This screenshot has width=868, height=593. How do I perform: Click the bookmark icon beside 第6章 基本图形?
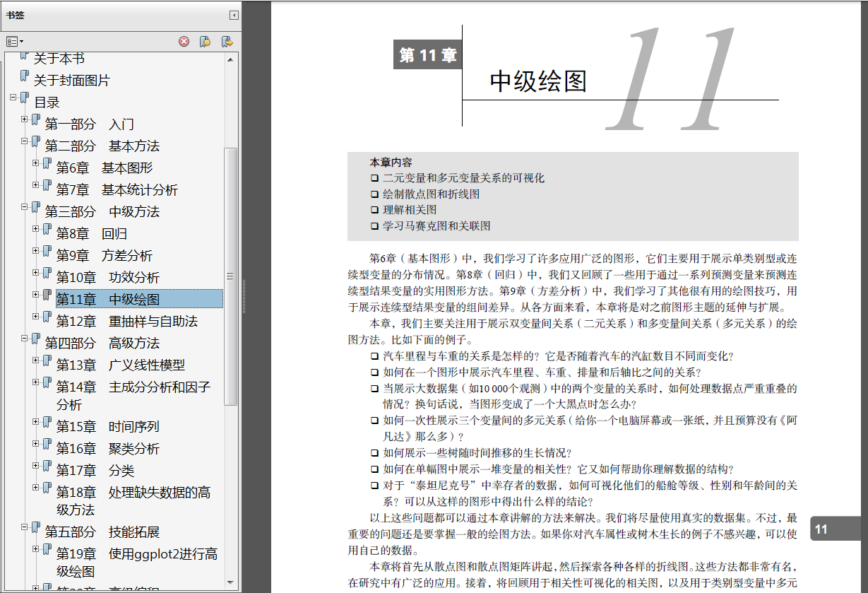point(47,164)
